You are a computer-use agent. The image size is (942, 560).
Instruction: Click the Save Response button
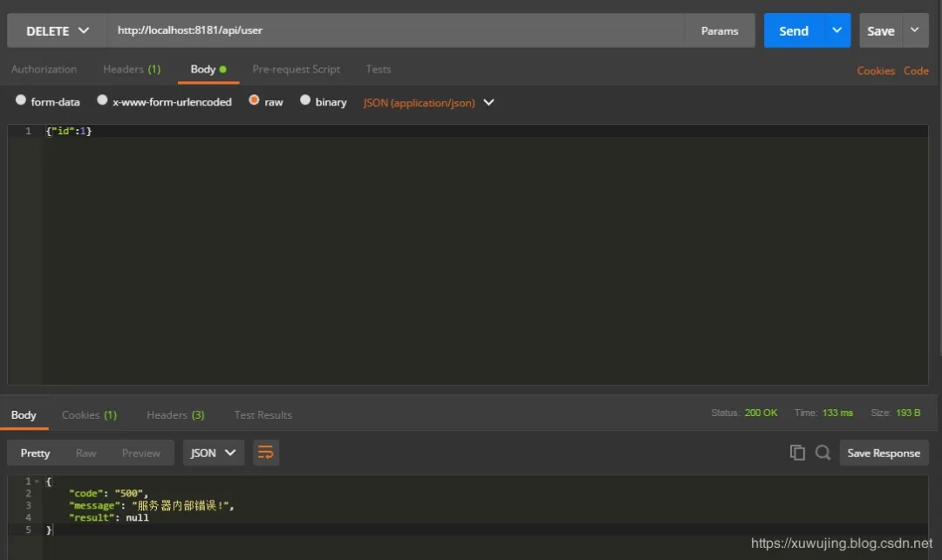pos(884,453)
